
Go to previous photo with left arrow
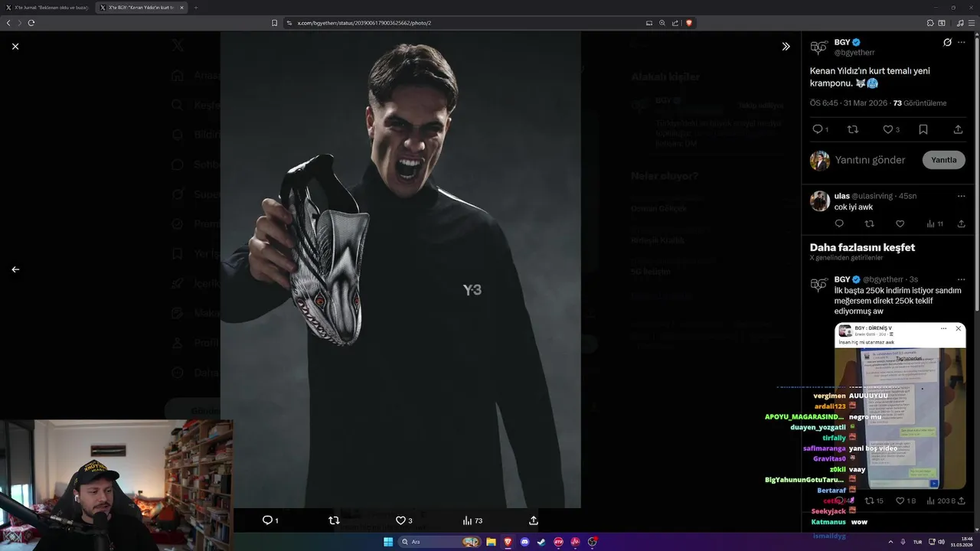coord(15,269)
